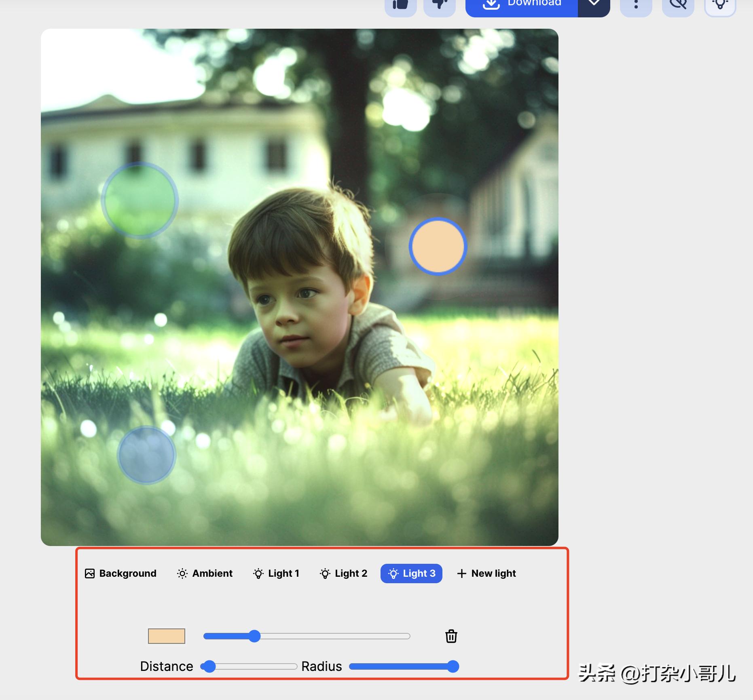Select the Light 2 tab
753x700 pixels.
point(343,573)
